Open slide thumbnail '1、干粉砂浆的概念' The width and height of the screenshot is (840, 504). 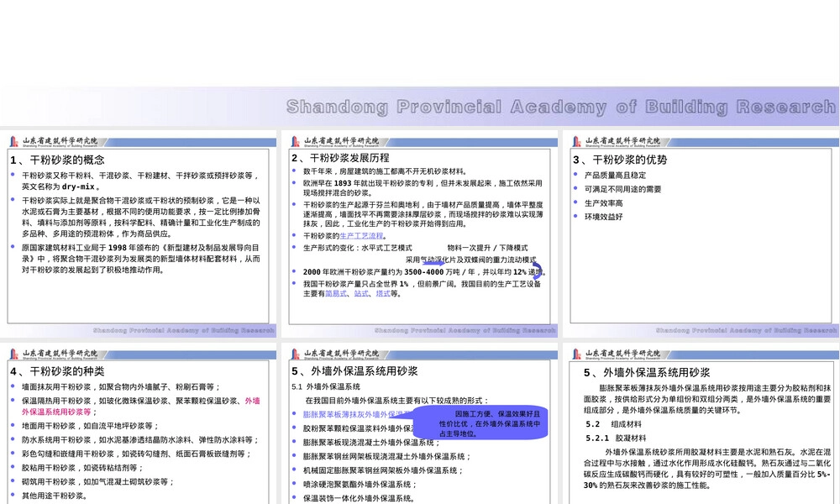point(139,234)
